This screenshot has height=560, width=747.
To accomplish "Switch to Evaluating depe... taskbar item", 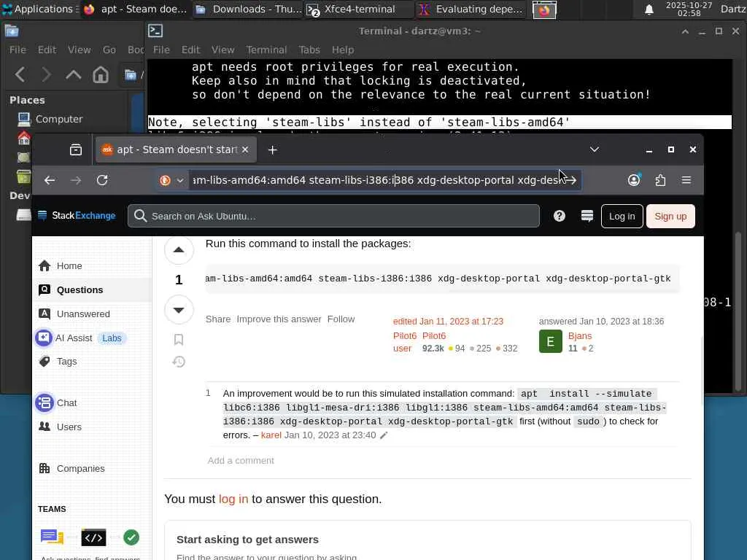I will tap(471, 9).
